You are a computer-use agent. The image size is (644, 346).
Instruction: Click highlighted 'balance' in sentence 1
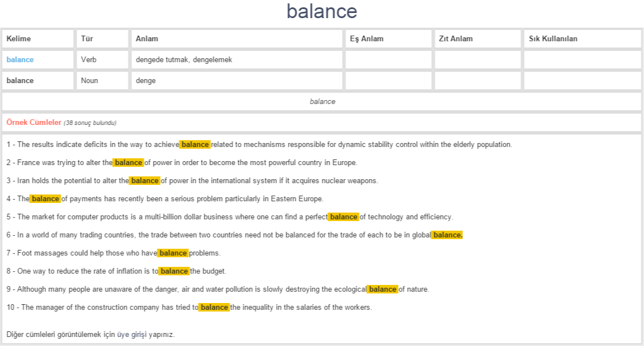coord(195,145)
